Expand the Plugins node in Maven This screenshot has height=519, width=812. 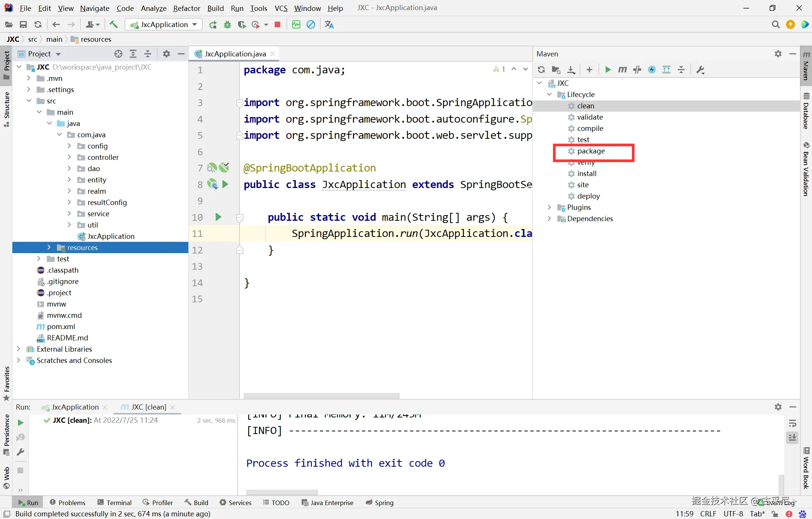(549, 207)
